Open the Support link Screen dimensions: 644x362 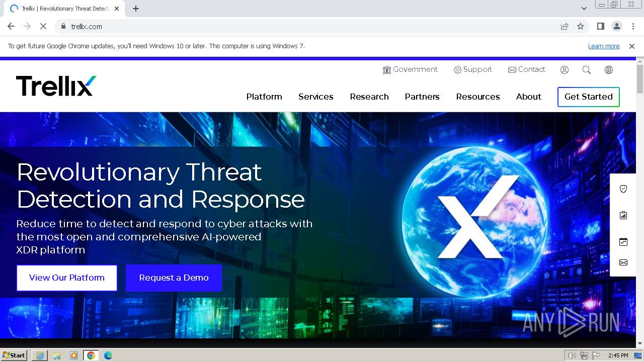[472, 70]
